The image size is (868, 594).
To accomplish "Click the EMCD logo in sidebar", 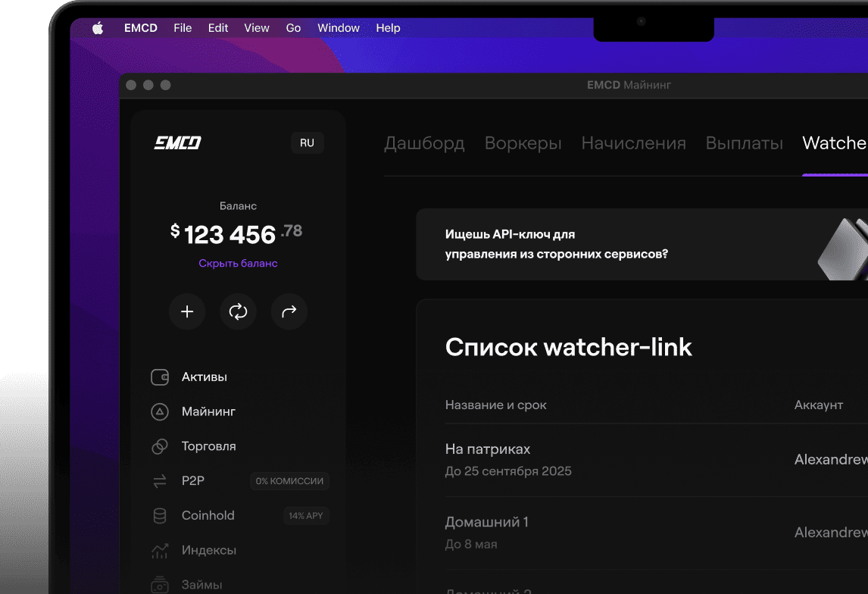I will pos(178,143).
